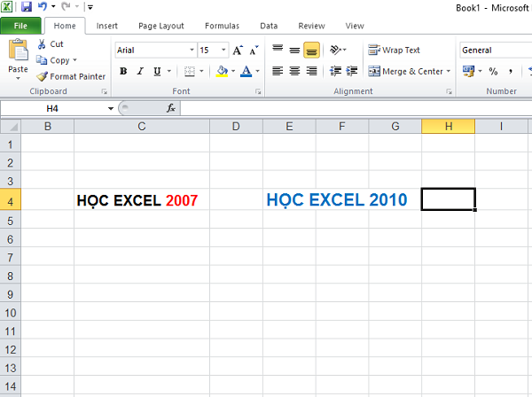Image resolution: width=532 pixels, height=397 pixels.
Task: Click the Paste clipboard icon
Action: (x=19, y=51)
